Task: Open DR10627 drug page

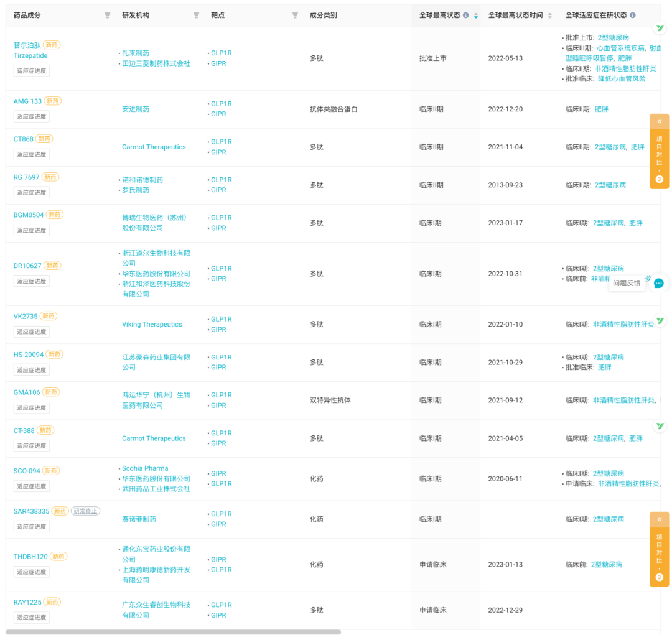Action: [x=27, y=266]
